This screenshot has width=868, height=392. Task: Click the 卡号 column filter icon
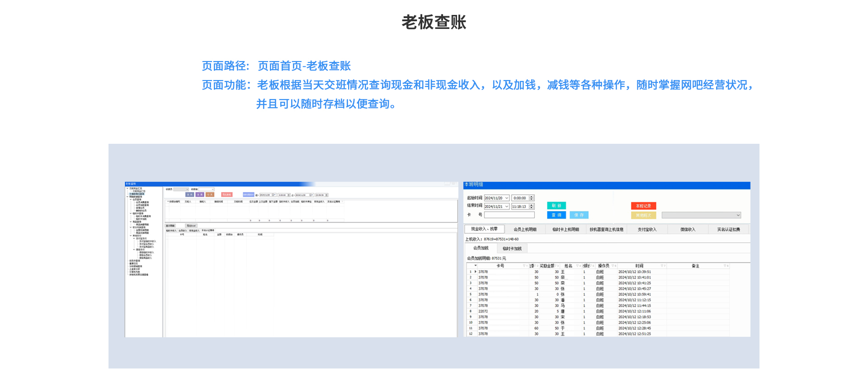coord(524,266)
